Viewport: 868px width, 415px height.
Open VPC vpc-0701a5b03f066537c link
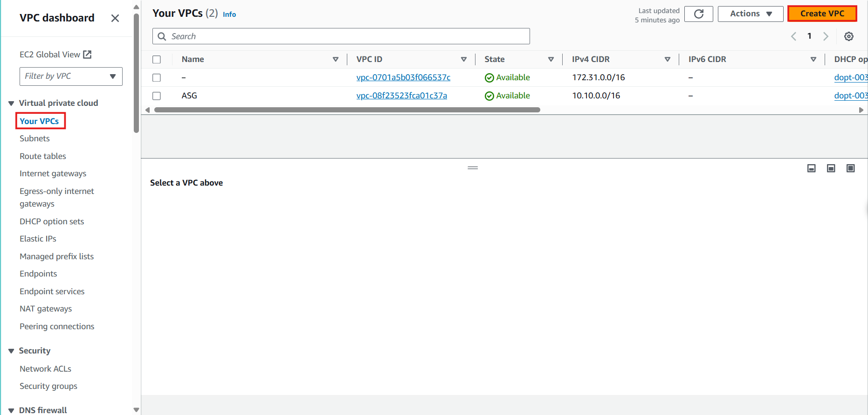pyautogui.click(x=403, y=77)
